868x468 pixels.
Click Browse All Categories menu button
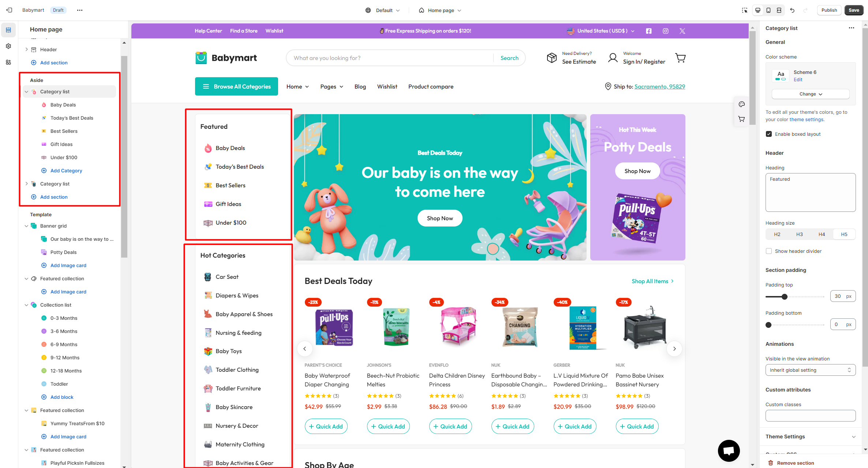click(236, 87)
